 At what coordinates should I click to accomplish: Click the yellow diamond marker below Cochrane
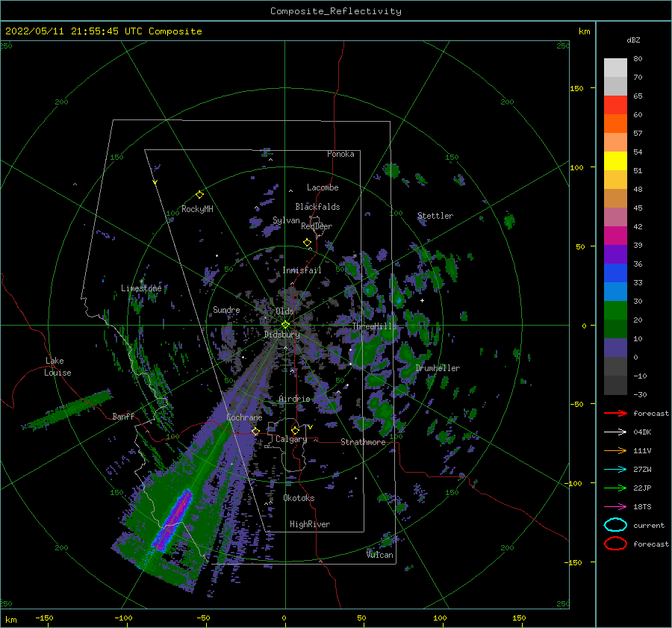point(255,432)
